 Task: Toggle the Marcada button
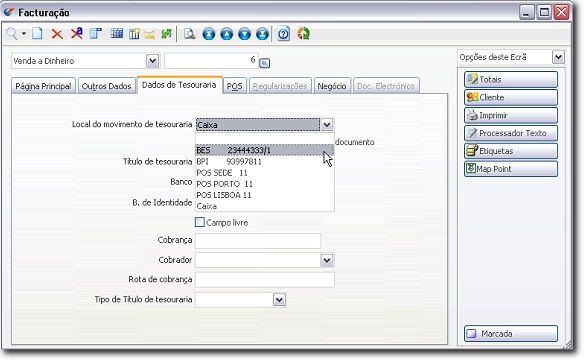(x=511, y=334)
